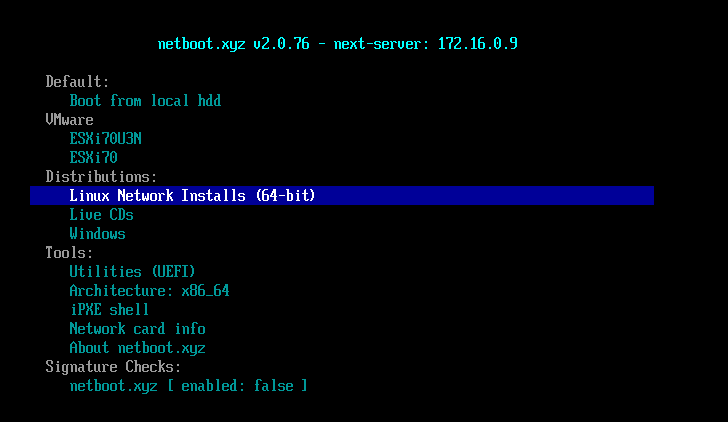Switch the Architecture: x86_64 option
This screenshot has height=422, width=728.
[149, 291]
